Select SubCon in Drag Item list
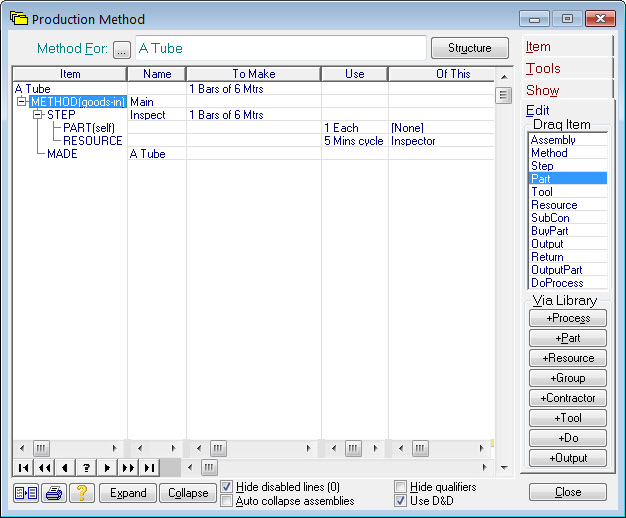 [x=568, y=218]
